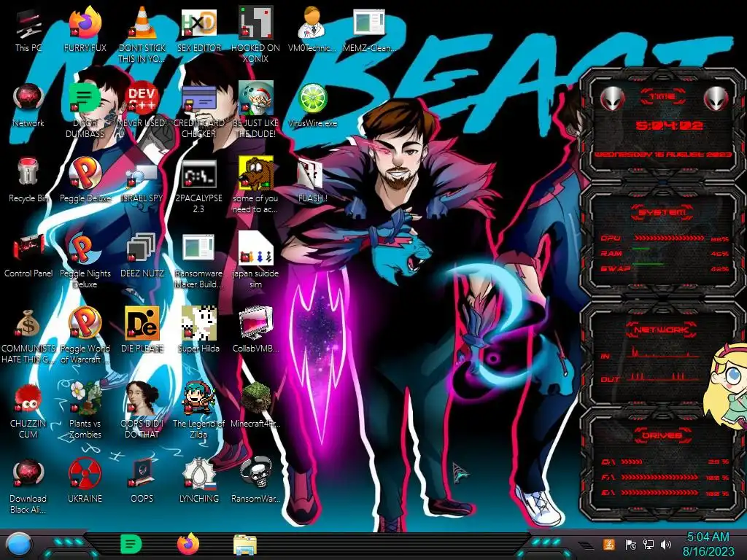747x560 pixels.
Task: Click the blonde cartoon girl desktop gadget
Action: [726, 386]
